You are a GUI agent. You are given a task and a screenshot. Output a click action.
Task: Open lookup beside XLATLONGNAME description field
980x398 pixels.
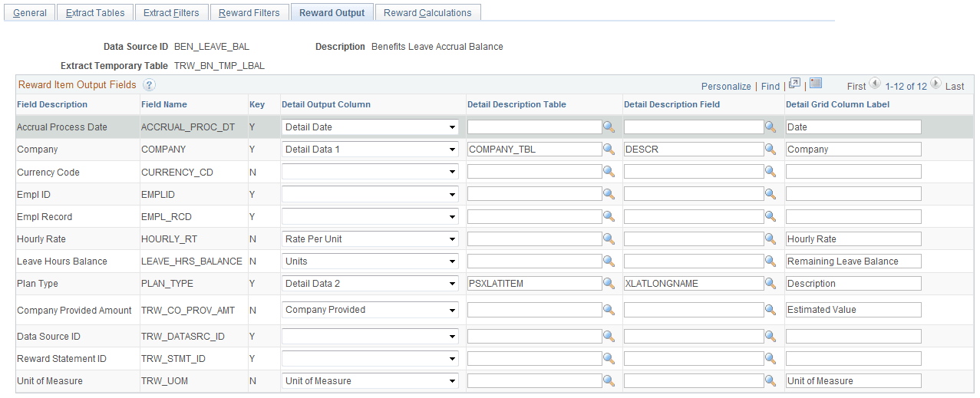tap(770, 283)
